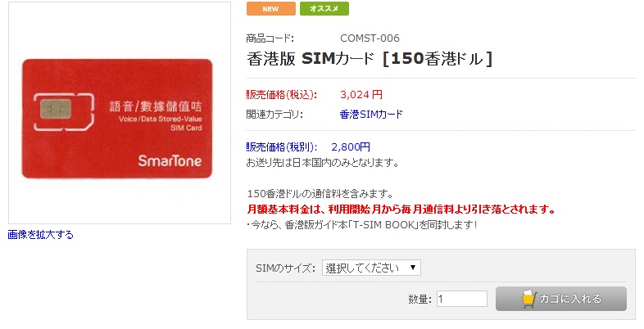
Task: Click the product code COMST-006
Action: [370, 38]
